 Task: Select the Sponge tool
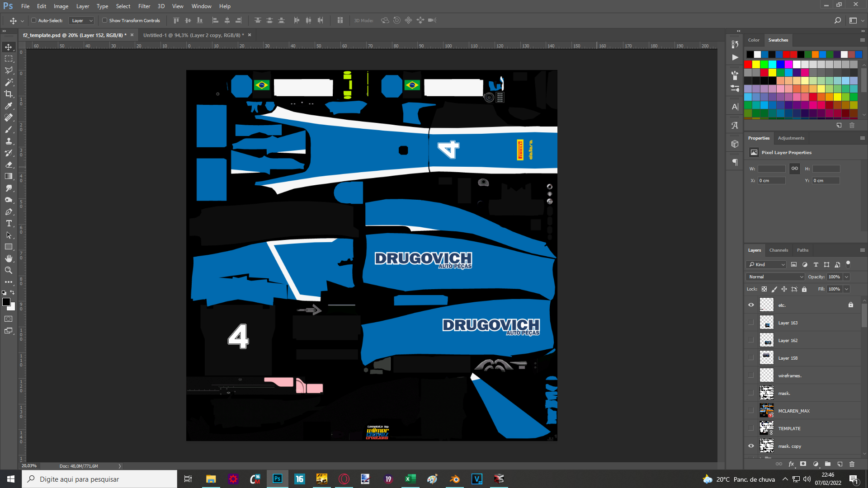click(x=9, y=200)
